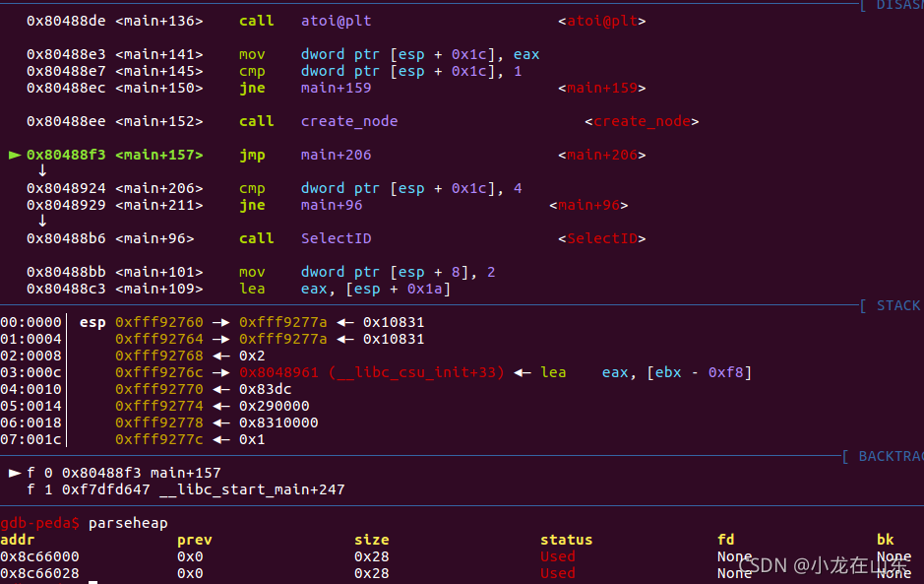Click backtrace frame 0 main+157
Image resolution: width=924 pixels, height=584 pixels.
tap(124, 473)
